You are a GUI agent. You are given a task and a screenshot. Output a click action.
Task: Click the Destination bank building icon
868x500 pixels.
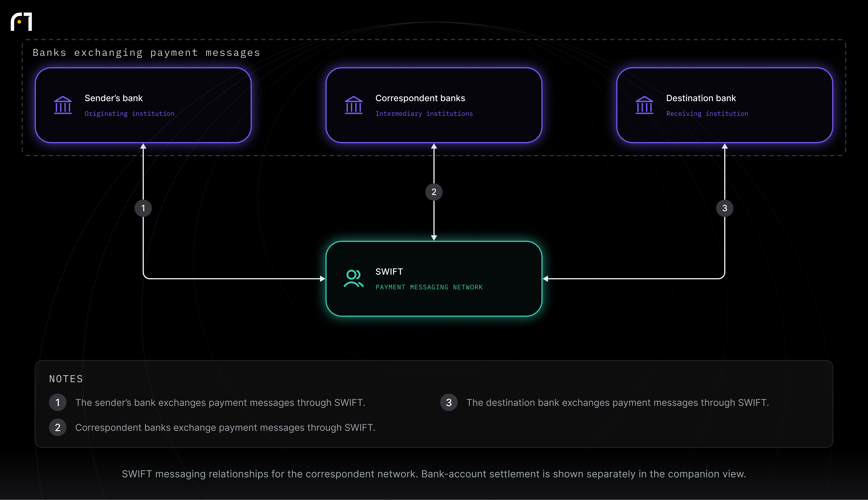(644, 105)
